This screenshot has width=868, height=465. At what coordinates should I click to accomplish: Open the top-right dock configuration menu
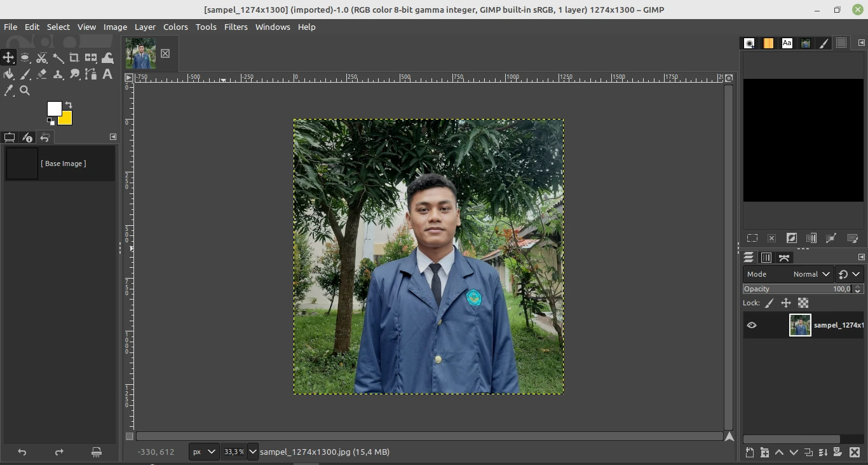click(862, 43)
